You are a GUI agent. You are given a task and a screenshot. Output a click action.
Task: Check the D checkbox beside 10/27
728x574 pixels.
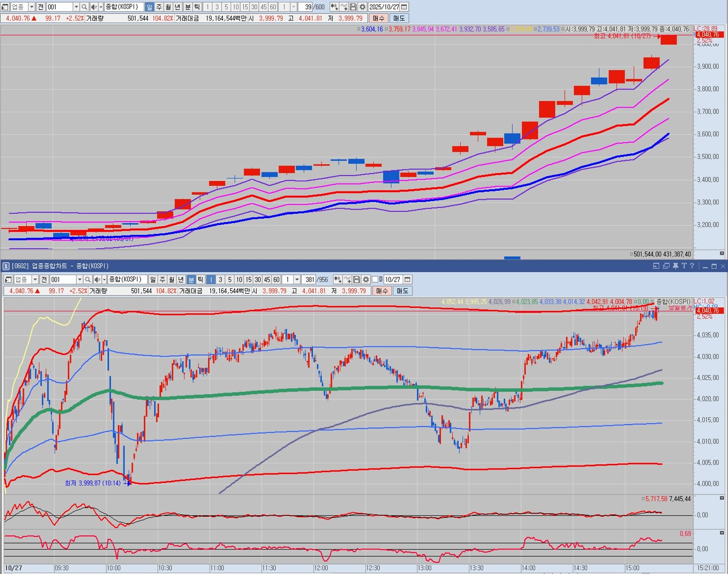[x=375, y=279]
